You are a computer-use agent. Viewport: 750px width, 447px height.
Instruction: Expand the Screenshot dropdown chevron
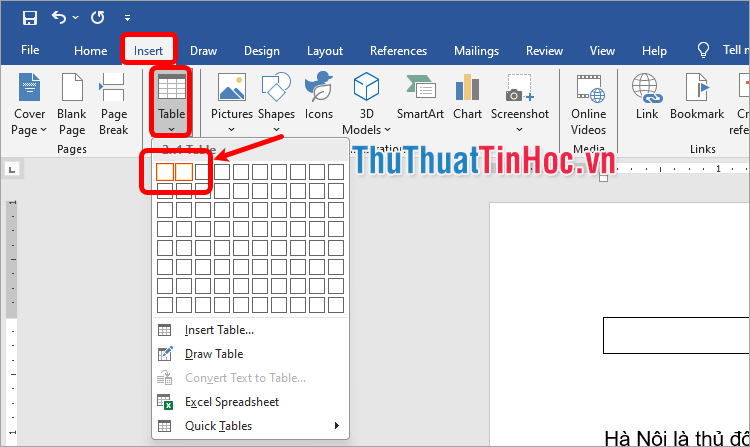[x=519, y=130]
